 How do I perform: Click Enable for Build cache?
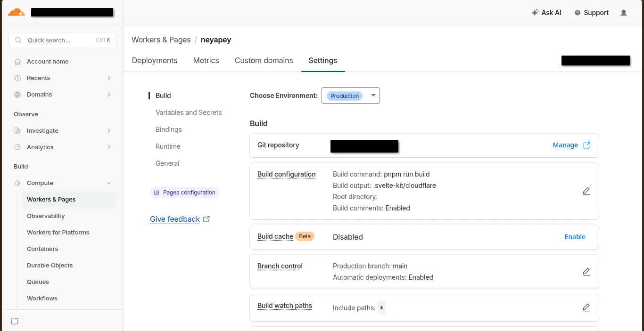[575, 237]
